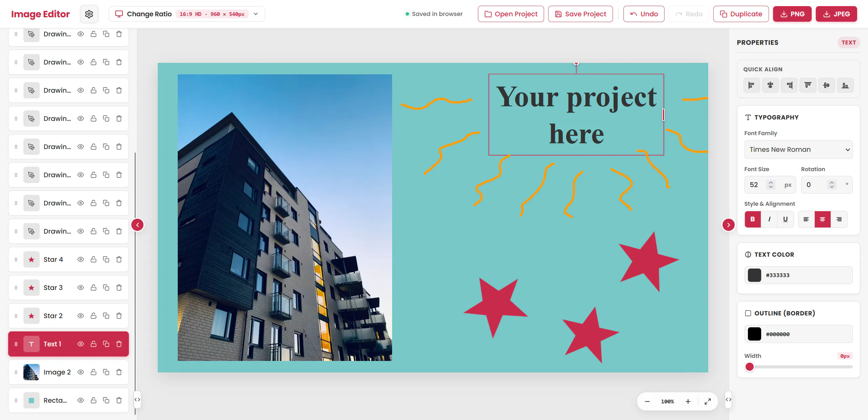Toggle bold text style
Screen dimensions: 868x420
(x=753, y=219)
